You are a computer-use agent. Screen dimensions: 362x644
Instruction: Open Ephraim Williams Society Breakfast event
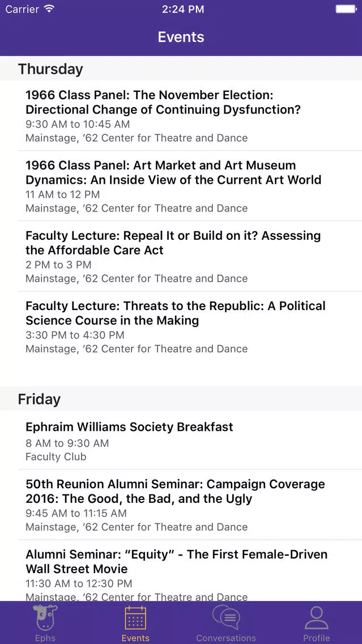pos(181,440)
